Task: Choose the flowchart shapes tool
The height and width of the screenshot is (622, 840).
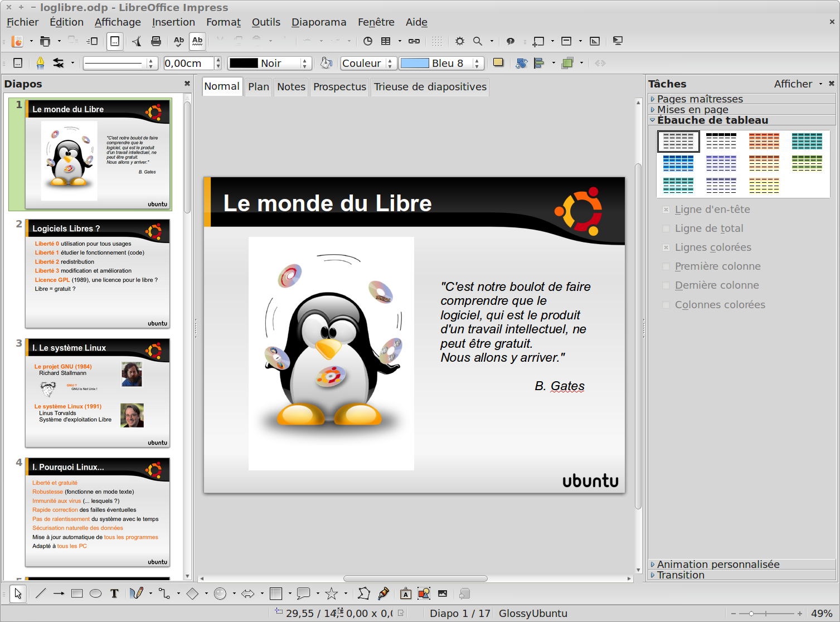Action: tap(276, 594)
